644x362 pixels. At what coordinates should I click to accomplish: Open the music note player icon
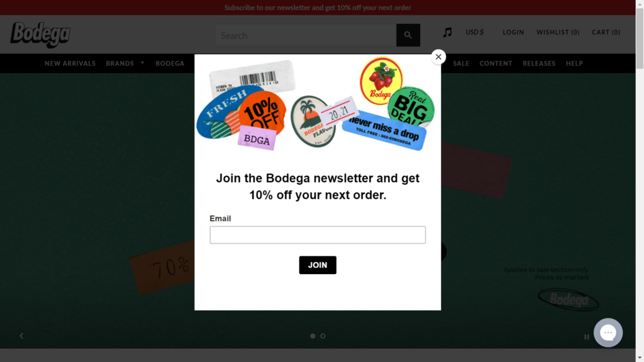[x=447, y=32]
